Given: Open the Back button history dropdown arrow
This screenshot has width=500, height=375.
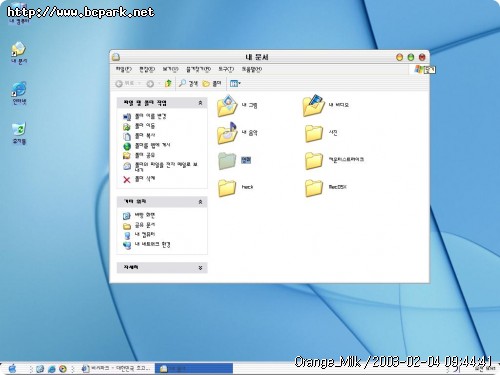Looking at the screenshot, I should click(139, 84).
